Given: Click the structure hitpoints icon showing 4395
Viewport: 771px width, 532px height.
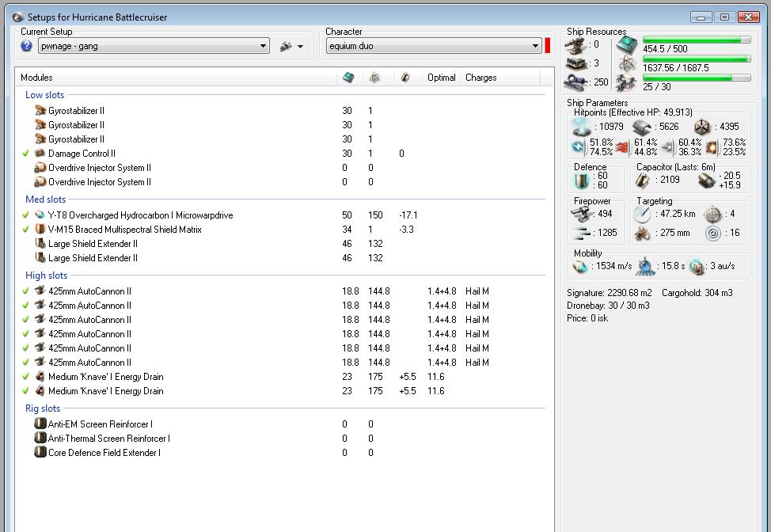Looking at the screenshot, I should tap(702, 127).
